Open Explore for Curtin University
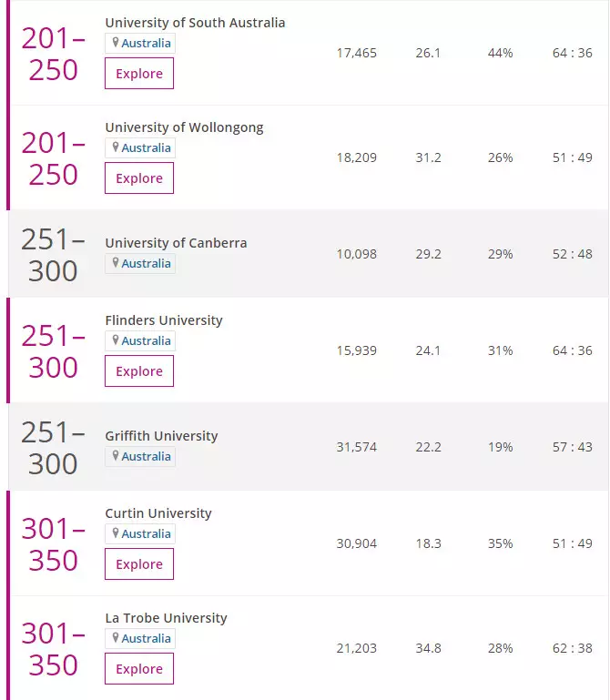610x700 pixels. coord(139,564)
